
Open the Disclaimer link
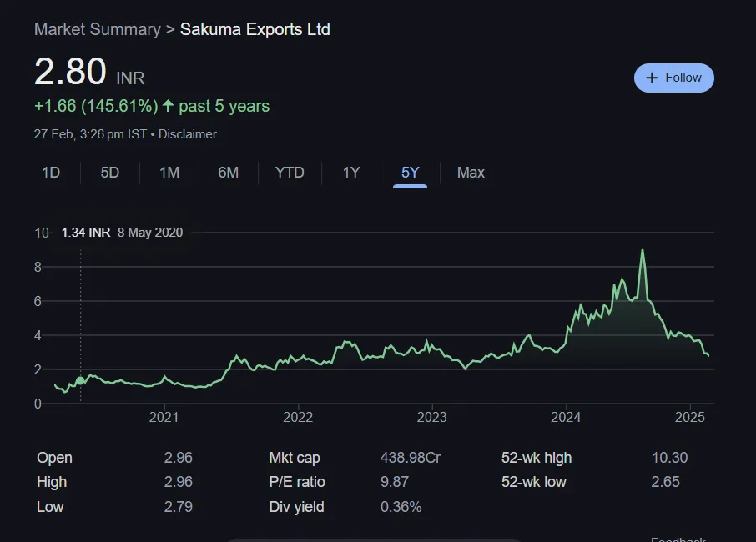tap(188, 134)
